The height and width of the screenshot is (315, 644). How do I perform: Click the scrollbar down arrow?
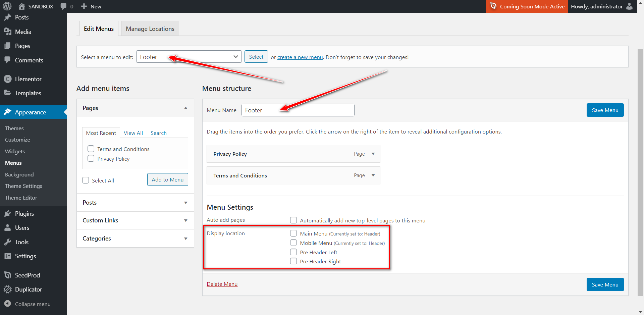[640, 312]
